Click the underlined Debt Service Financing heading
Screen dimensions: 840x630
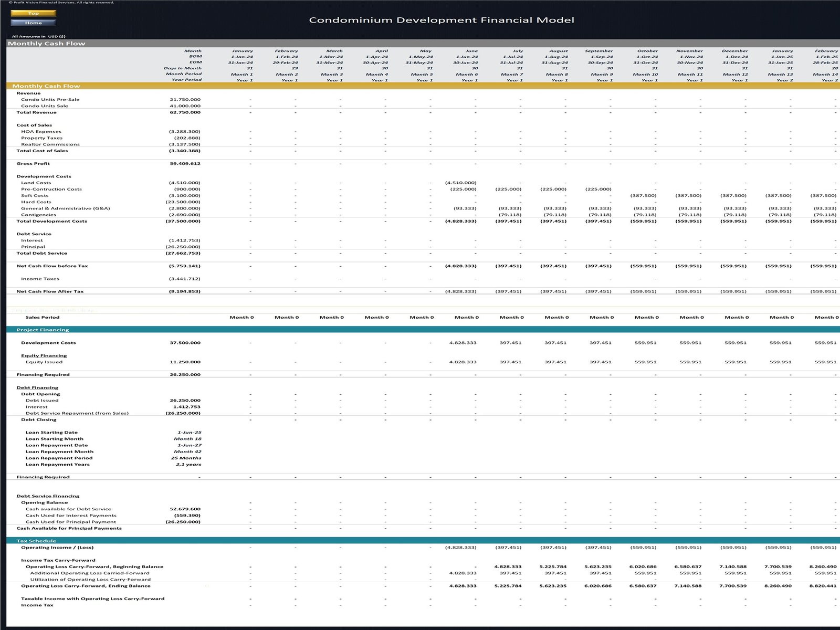click(x=48, y=496)
